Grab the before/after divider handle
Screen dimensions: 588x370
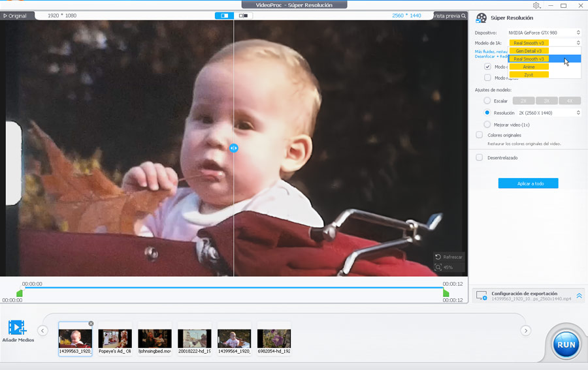pyautogui.click(x=234, y=148)
